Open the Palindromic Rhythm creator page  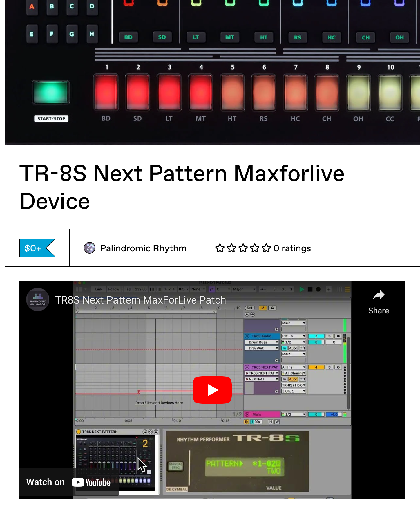(x=143, y=248)
